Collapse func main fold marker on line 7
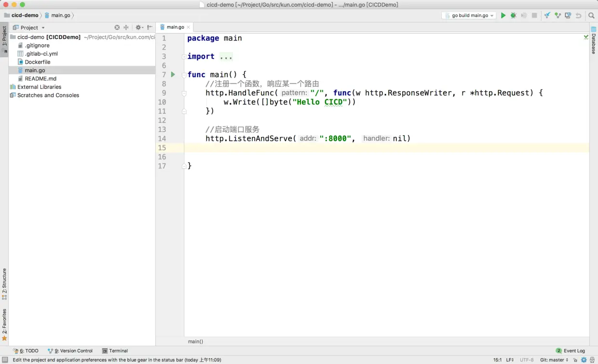Image resolution: width=598 pixels, height=364 pixels. coord(184,75)
